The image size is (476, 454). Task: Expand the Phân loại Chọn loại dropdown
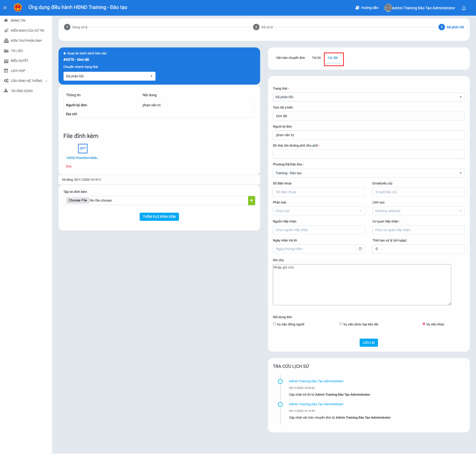point(319,211)
